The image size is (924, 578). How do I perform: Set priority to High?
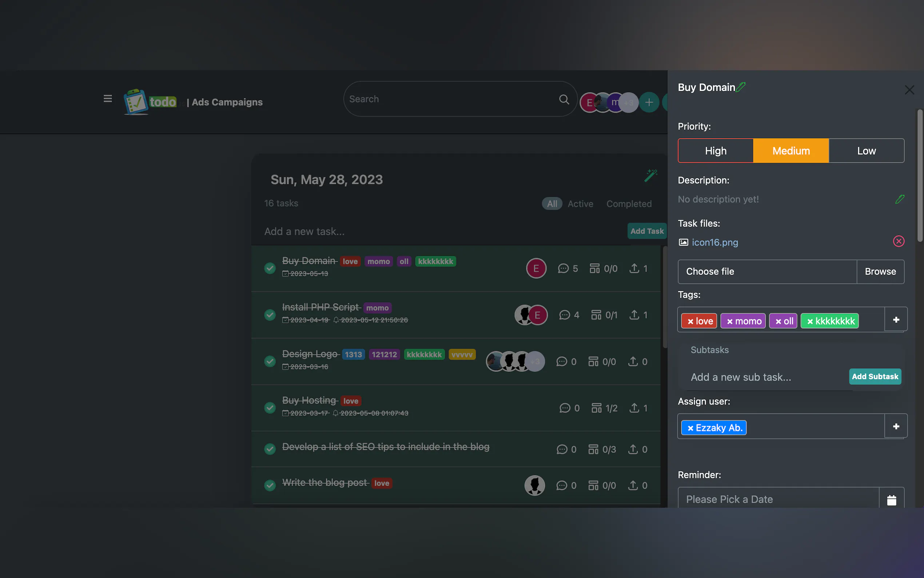coord(716,151)
